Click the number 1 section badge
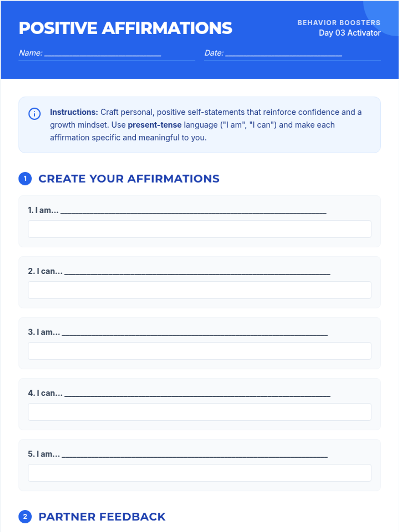 point(25,179)
